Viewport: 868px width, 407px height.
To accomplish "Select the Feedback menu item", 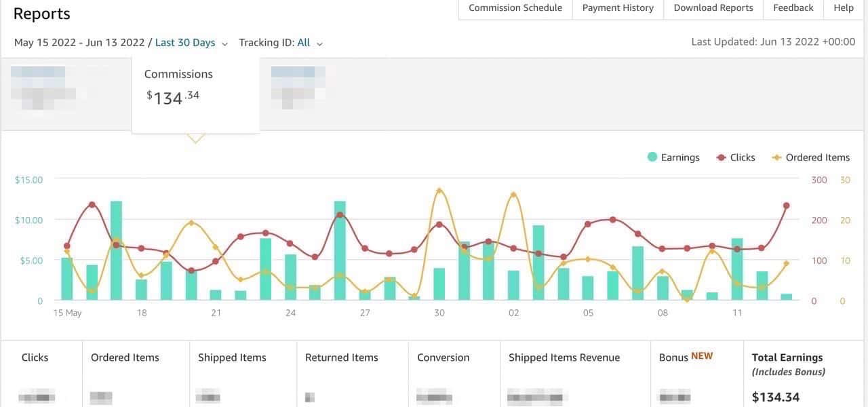I will (793, 8).
